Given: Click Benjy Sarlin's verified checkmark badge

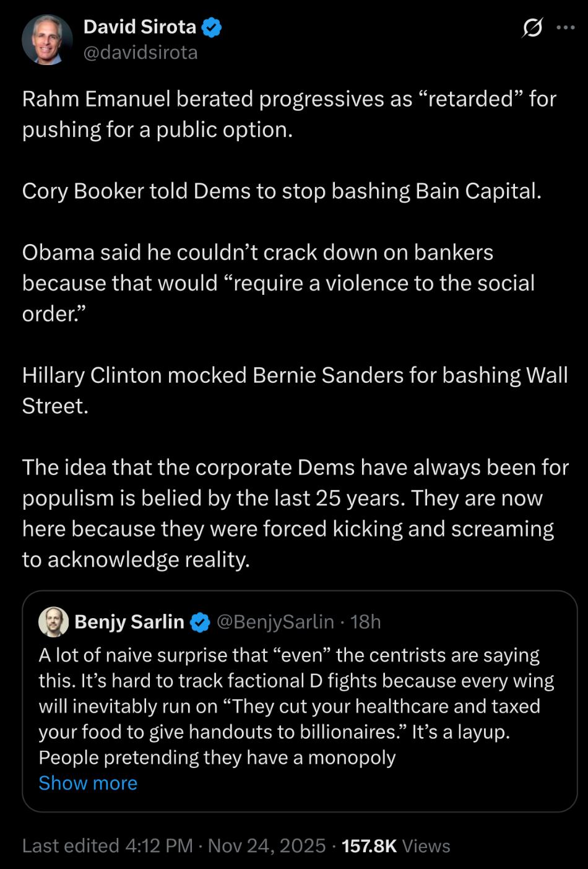Looking at the screenshot, I should 199,622.
